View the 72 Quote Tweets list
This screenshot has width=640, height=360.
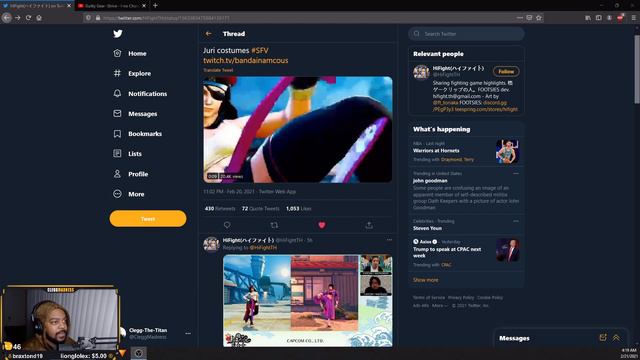point(260,209)
